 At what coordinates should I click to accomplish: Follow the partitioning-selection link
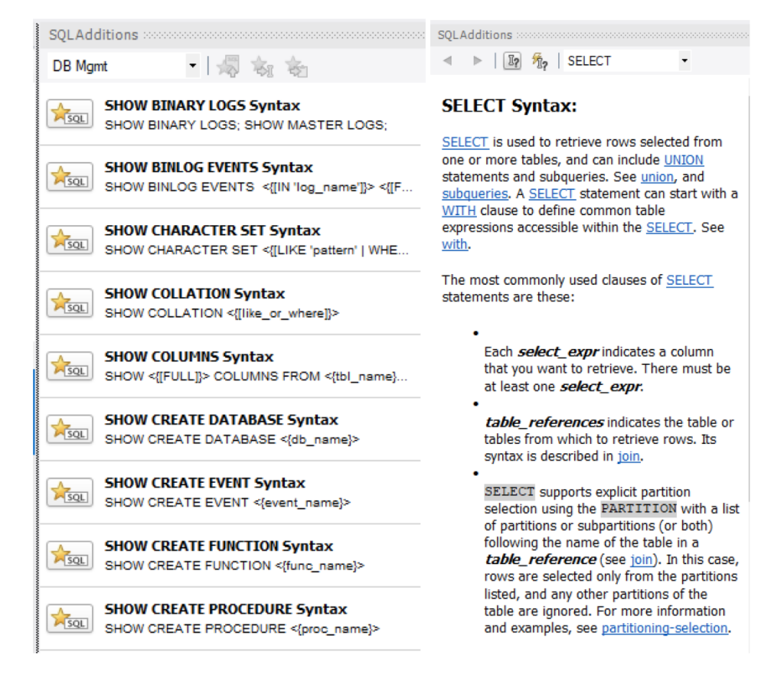tap(664, 628)
